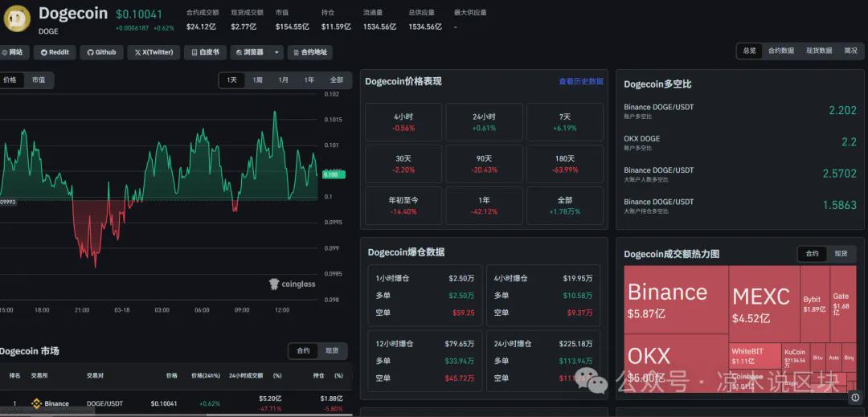The image size is (868, 417).
Task: Set chart range to 1周
Action: point(258,80)
